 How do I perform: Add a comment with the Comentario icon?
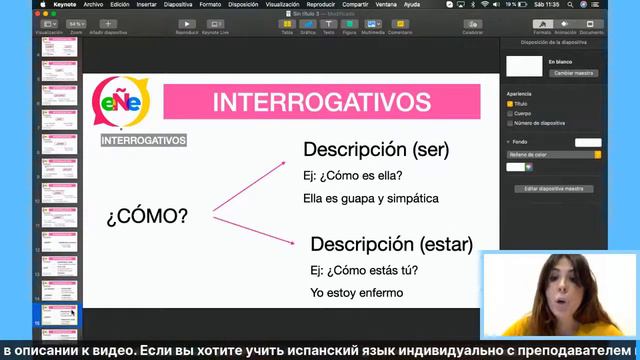point(400,24)
